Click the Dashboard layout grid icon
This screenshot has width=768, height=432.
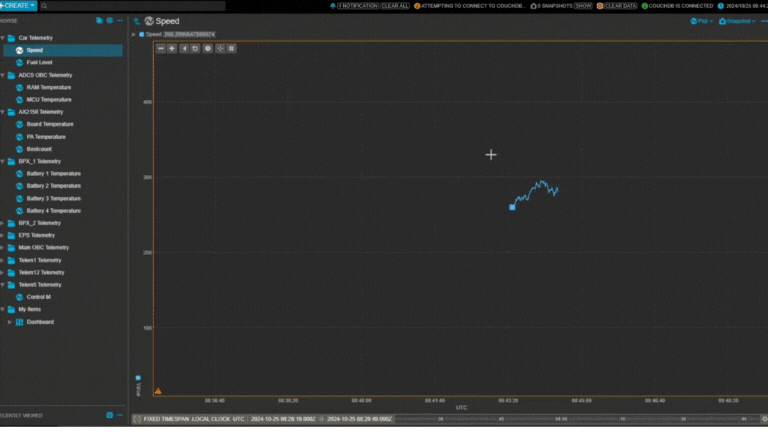click(x=20, y=322)
